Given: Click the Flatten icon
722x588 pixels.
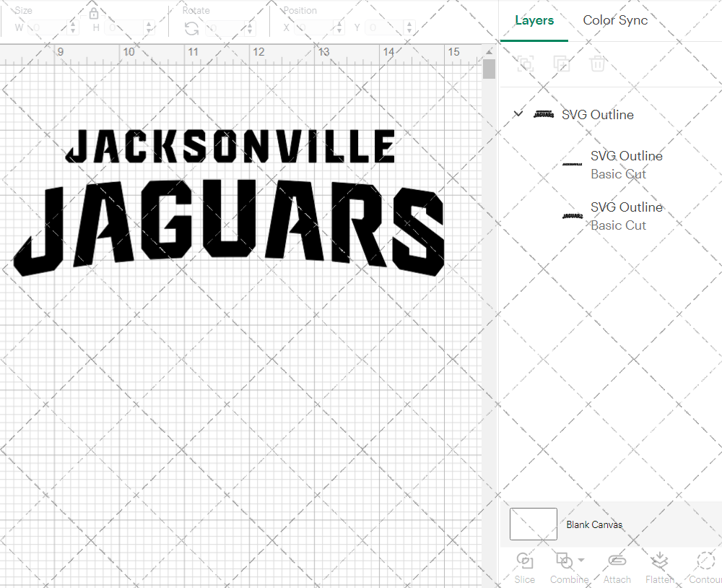Looking at the screenshot, I should 659,561.
